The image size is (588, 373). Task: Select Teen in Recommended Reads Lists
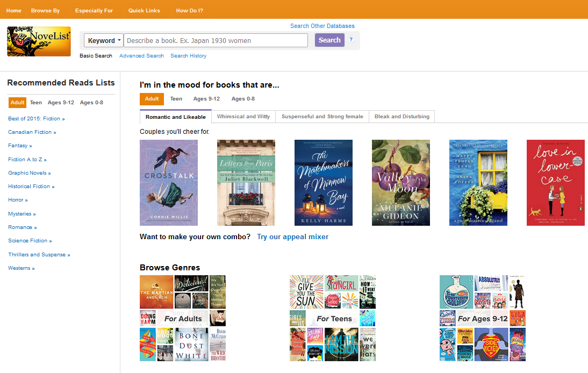pos(35,103)
